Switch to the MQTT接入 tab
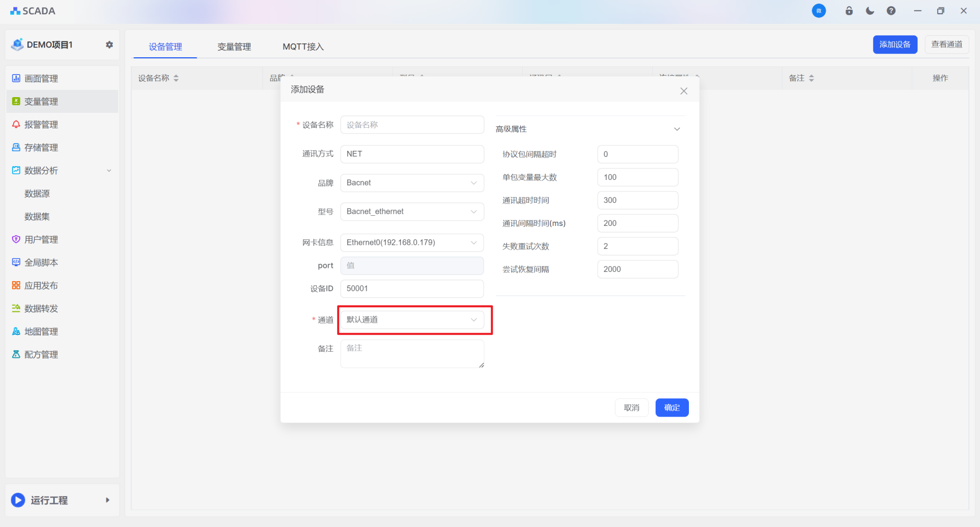Viewport: 980px width, 527px height. [303, 47]
